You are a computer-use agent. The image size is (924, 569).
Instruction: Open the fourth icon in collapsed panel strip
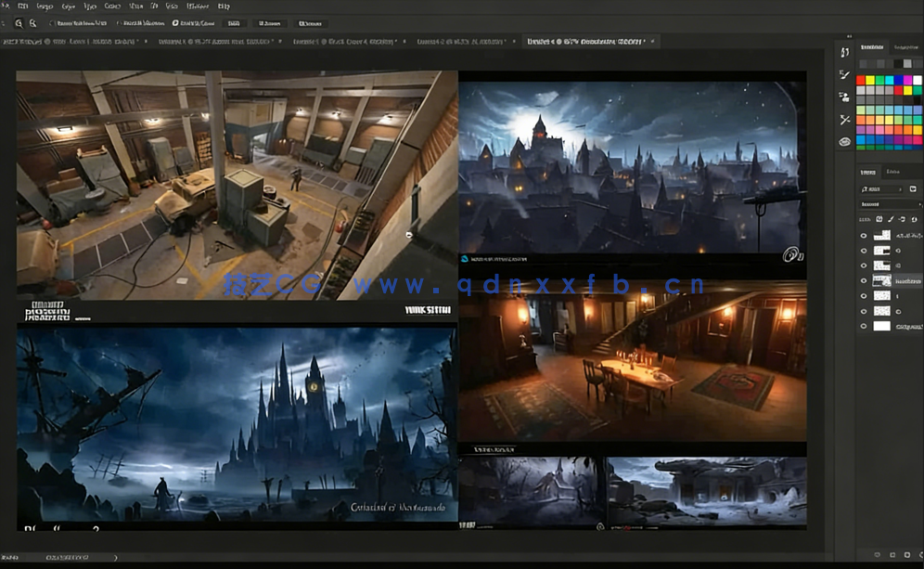click(844, 119)
